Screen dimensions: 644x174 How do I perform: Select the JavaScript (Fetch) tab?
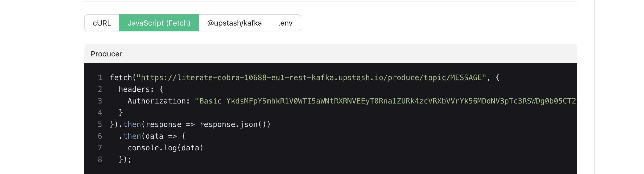[x=159, y=23]
